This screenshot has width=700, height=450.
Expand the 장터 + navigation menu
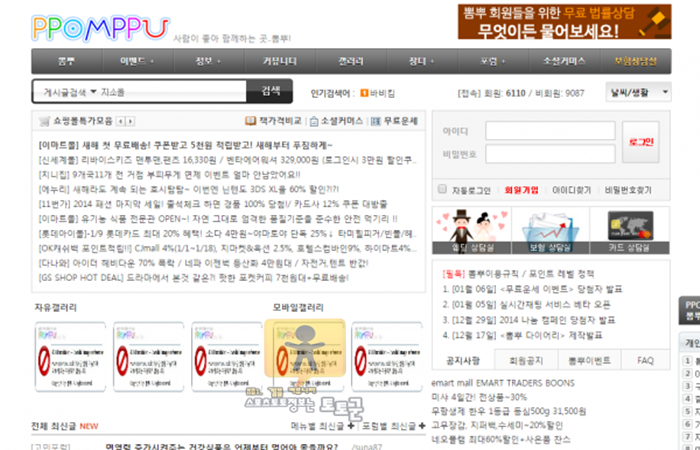[422, 61]
